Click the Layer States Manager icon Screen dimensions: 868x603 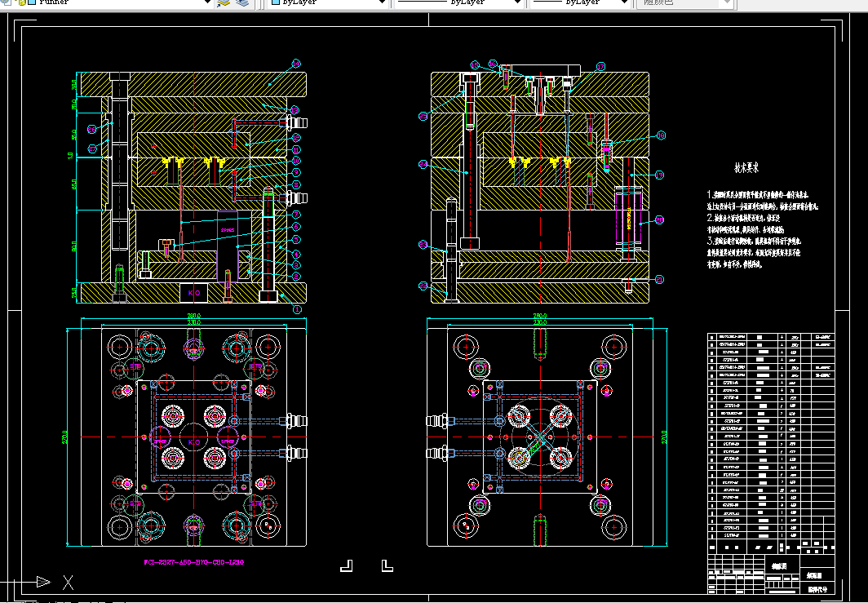click(x=242, y=2)
